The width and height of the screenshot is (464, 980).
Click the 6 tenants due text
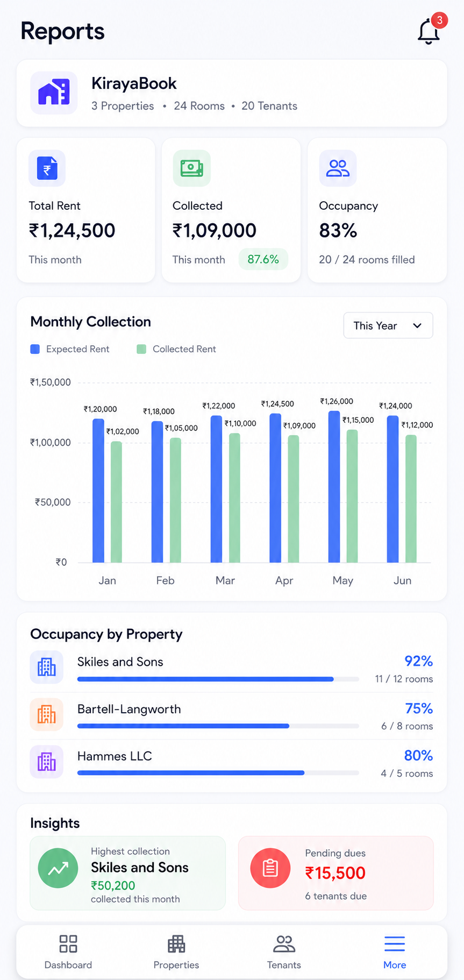pos(336,896)
